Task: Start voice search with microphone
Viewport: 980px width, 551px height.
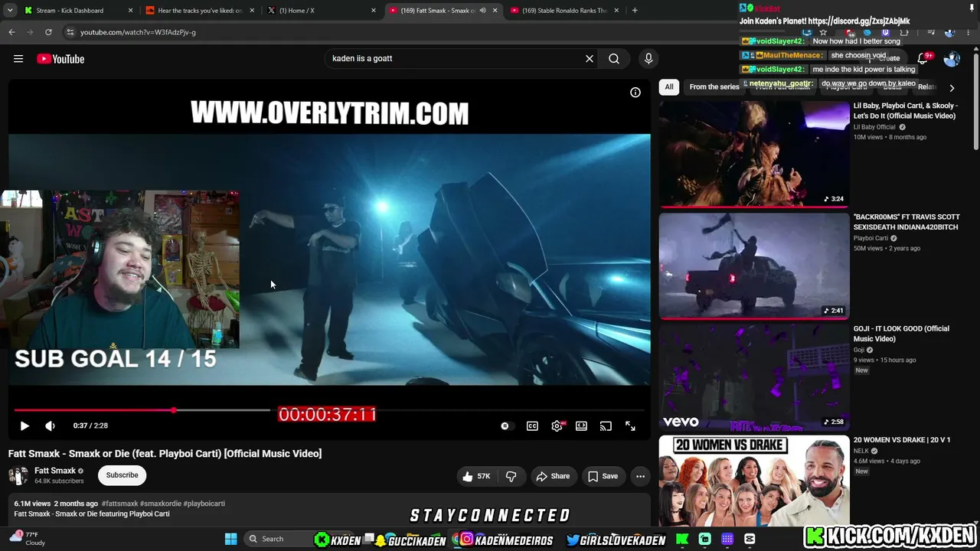Action: (648, 59)
